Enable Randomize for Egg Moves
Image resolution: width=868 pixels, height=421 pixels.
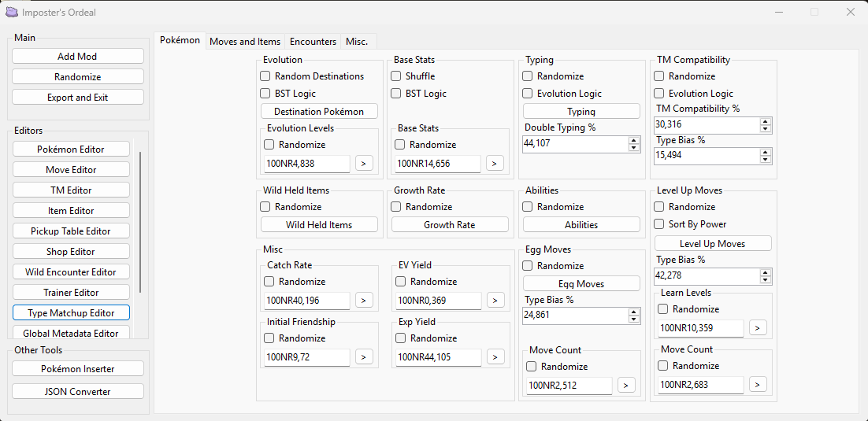click(528, 265)
